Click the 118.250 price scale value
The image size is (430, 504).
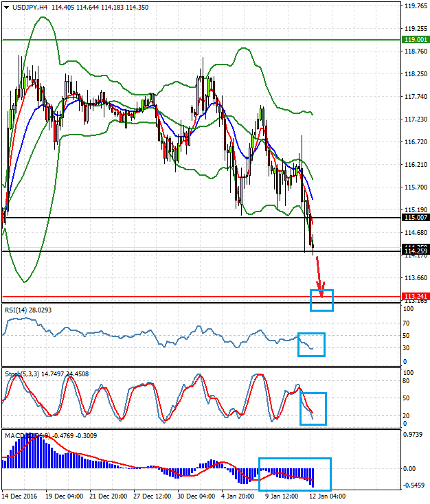click(416, 74)
